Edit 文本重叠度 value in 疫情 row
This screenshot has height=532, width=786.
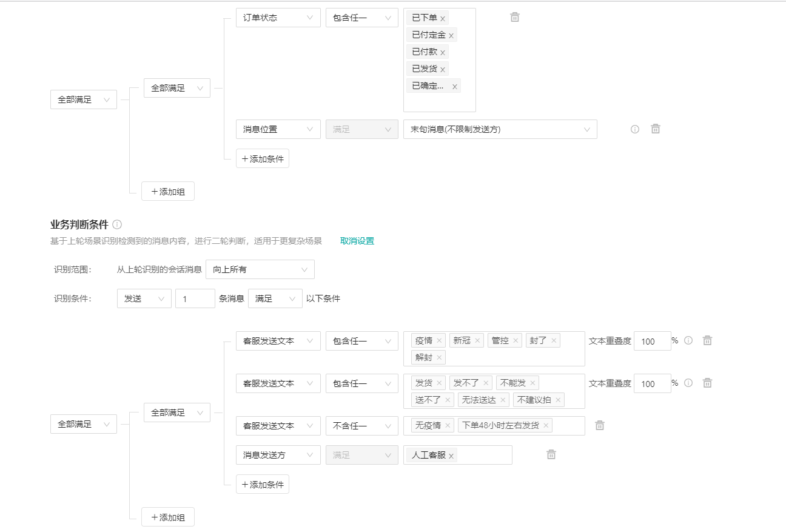653,341
